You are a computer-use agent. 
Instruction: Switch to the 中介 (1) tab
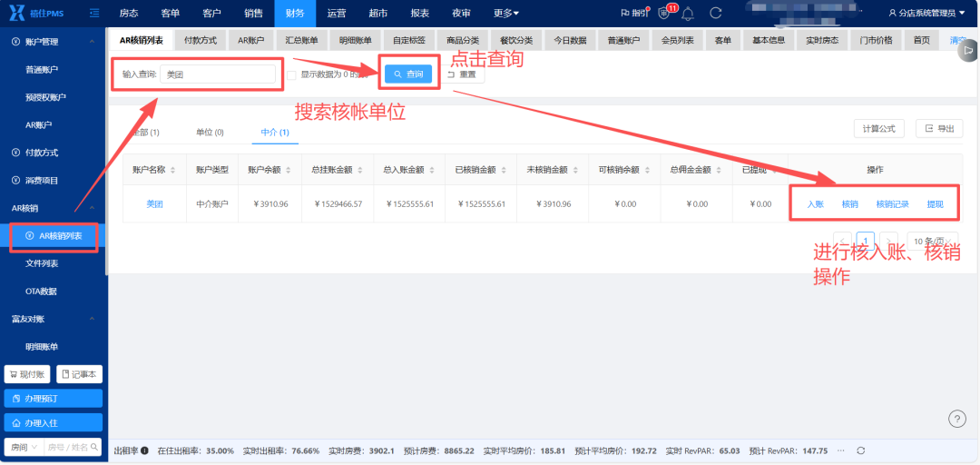pyautogui.click(x=275, y=132)
